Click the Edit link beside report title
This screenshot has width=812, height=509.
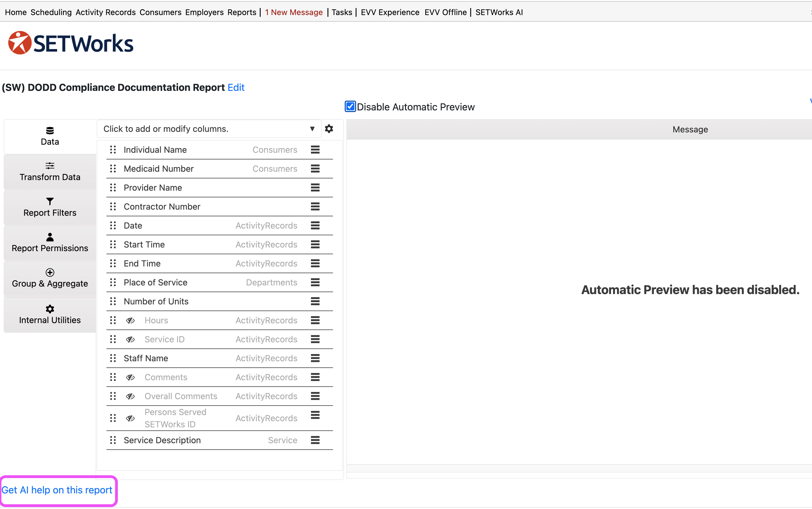pos(236,88)
